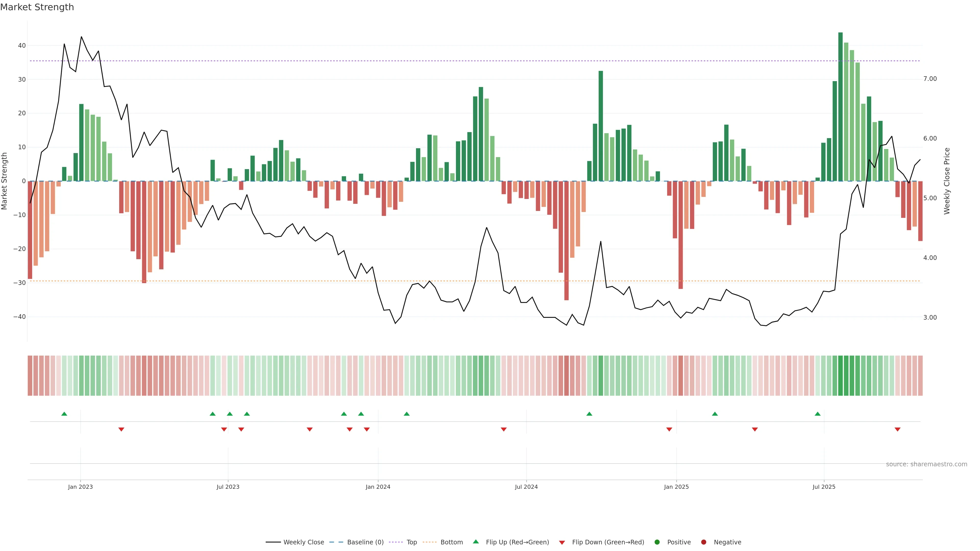Click the Weekly Close Price axis title

click(947, 181)
